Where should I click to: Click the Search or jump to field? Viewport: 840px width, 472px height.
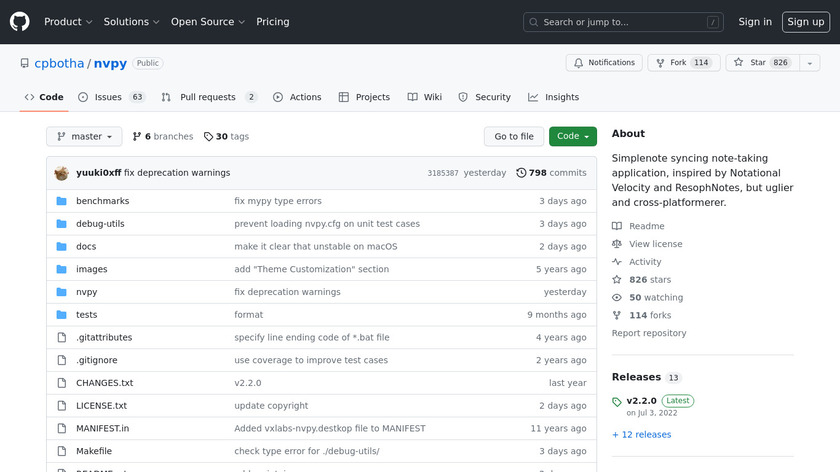625,22
